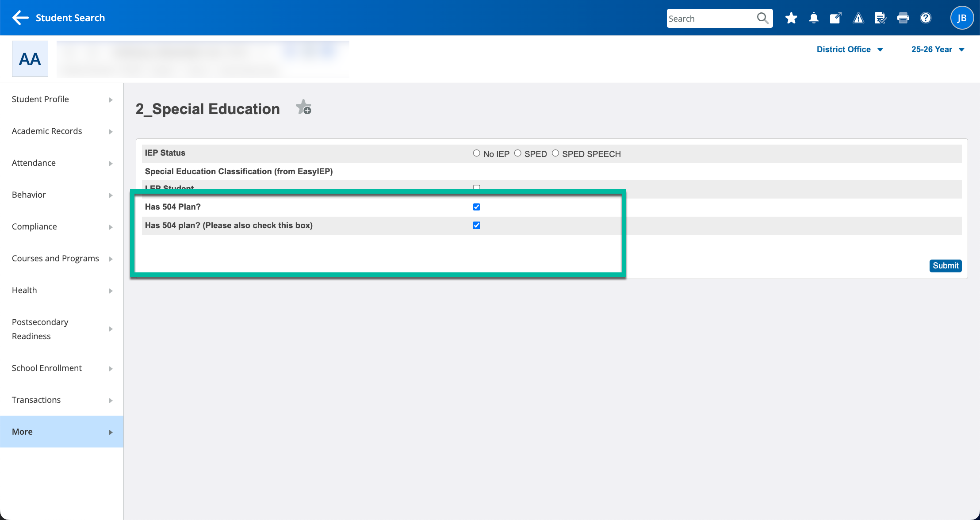
Task: Click the back arrow to Student Search
Action: point(20,18)
